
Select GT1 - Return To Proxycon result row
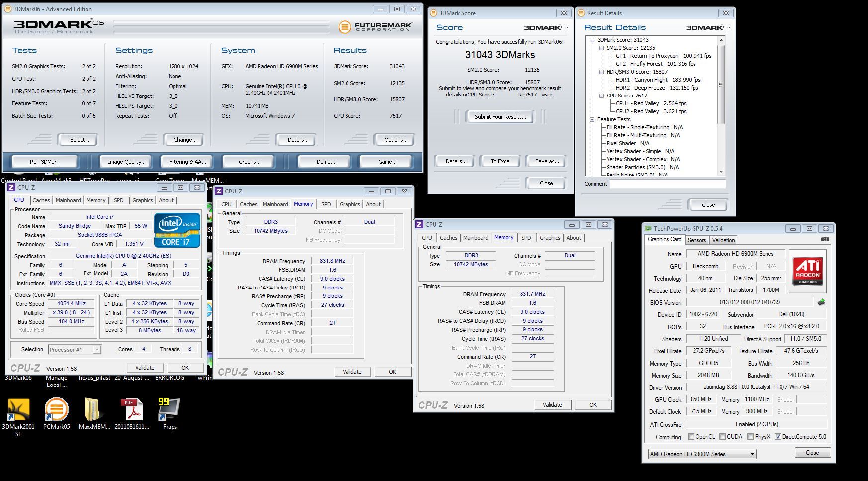coord(664,56)
